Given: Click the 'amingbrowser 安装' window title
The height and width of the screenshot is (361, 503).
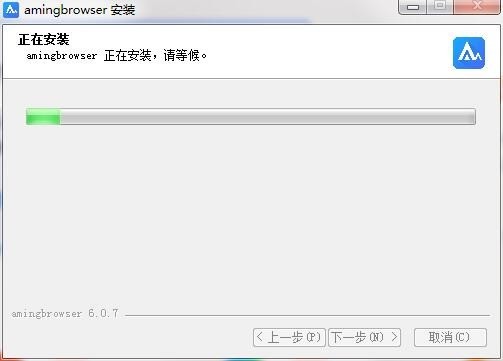Looking at the screenshot, I should click(x=79, y=10).
